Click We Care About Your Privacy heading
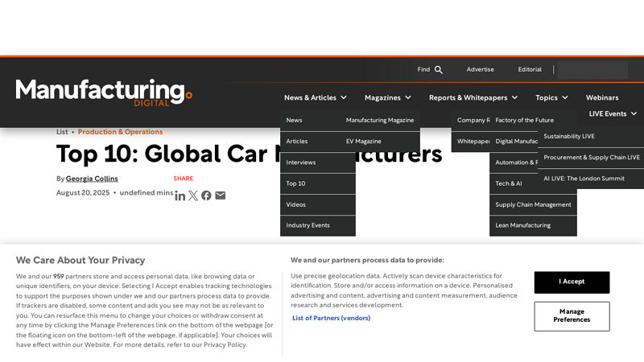 80,260
